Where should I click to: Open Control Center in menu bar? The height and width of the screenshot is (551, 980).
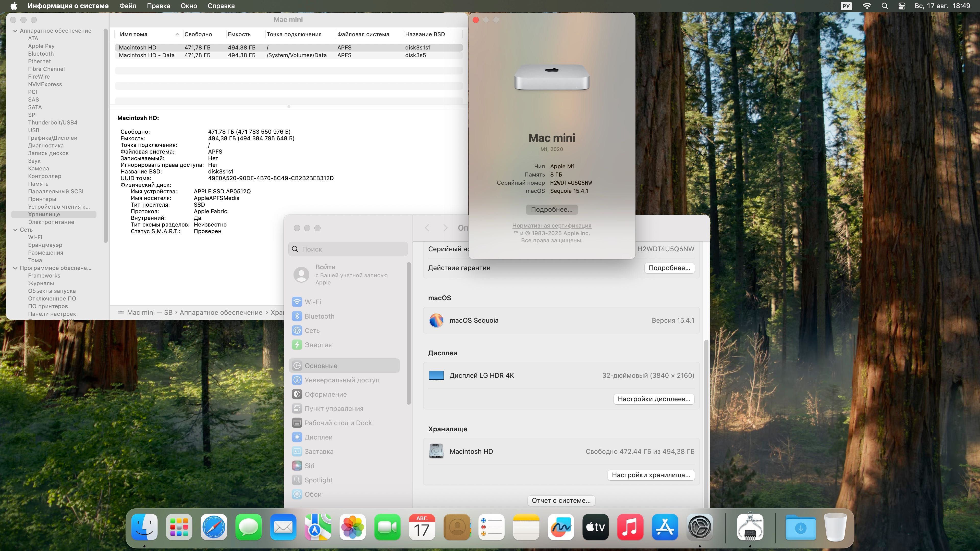902,6
